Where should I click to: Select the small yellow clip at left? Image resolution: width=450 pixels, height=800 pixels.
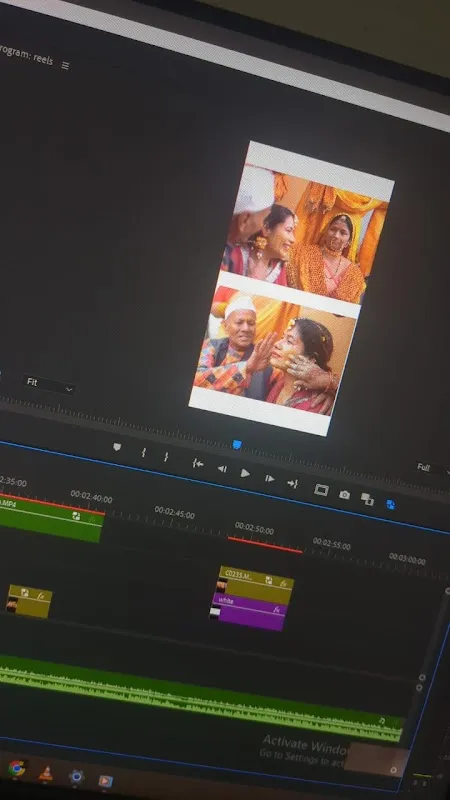tap(29, 602)
